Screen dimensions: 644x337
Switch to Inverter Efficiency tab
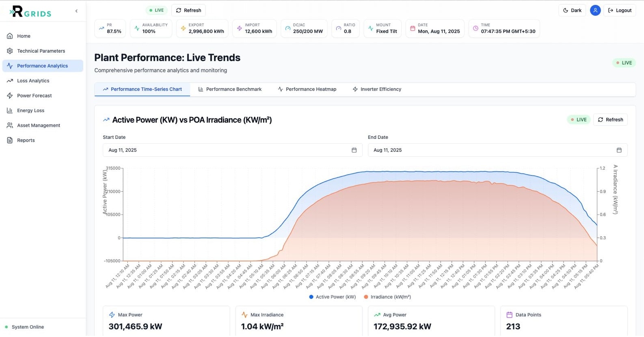(377, 89)
